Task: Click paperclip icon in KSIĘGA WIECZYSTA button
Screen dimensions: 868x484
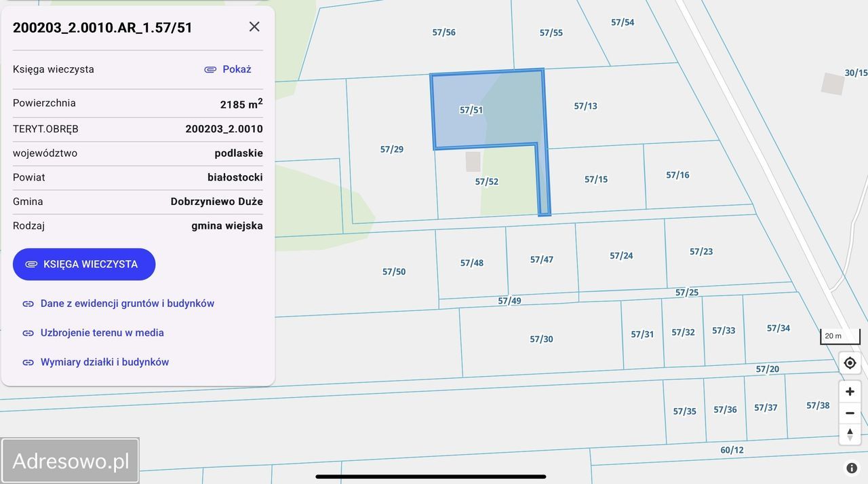Action: (x=31, y=264)
